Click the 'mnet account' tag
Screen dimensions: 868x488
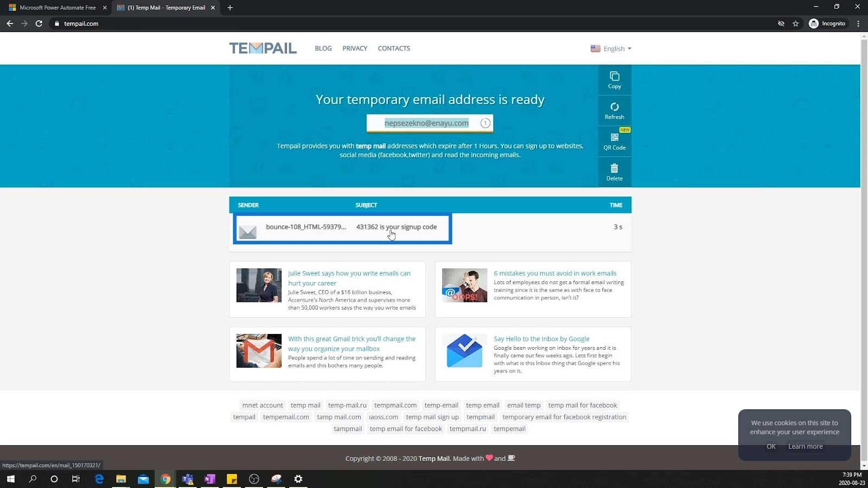pos(263,405)
